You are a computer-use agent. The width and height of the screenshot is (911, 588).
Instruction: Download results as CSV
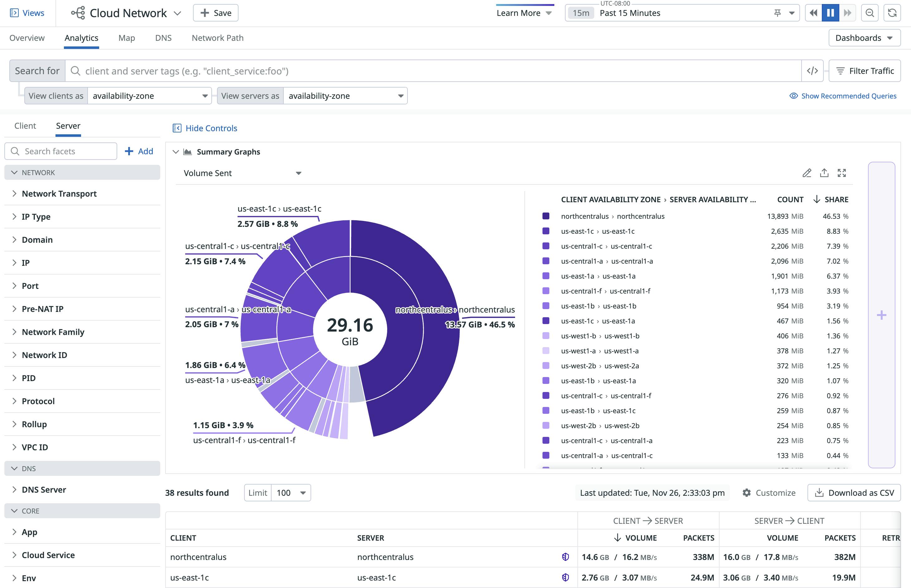[854, 493]
